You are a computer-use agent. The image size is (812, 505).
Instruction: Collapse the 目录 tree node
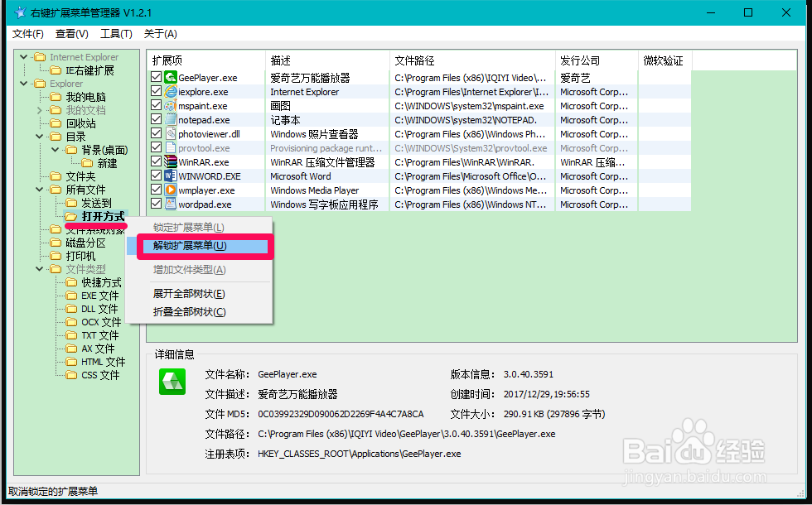point(40,137)
